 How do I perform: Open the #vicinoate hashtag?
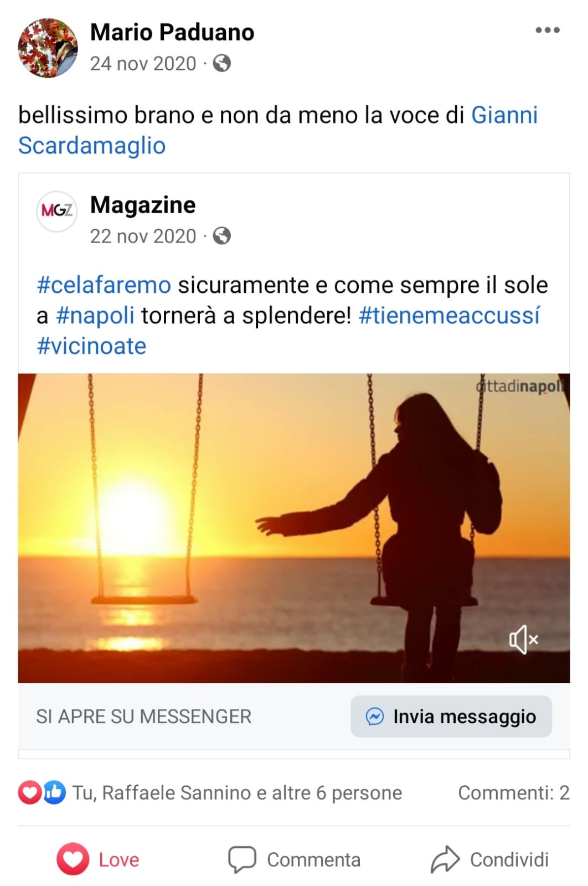click(91, 346)
